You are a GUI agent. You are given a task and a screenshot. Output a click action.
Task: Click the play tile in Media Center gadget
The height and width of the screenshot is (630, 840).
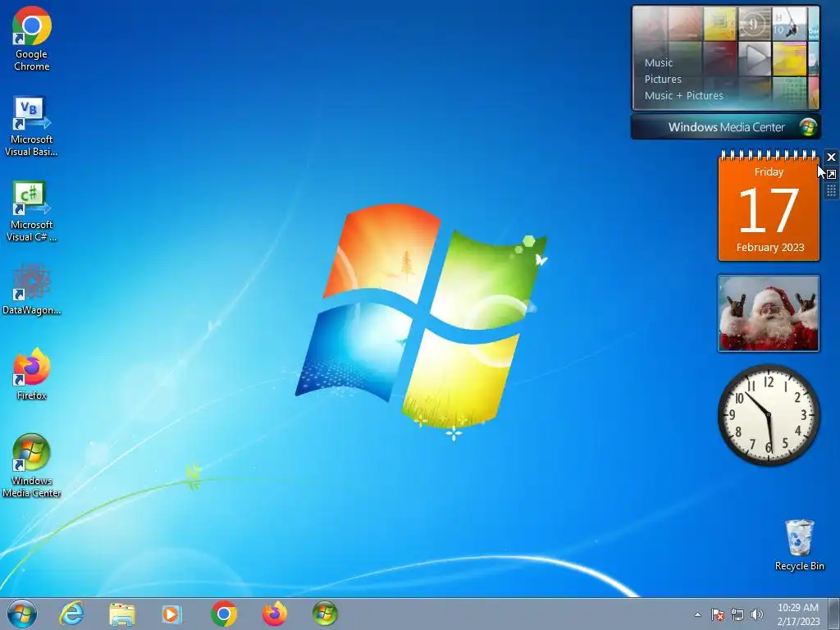pyautogui.click(x=755, y=58)
